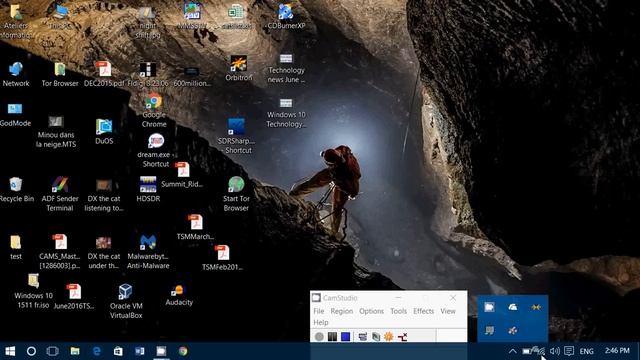Click the CamStudio Pause button

(x=332, y=336)
